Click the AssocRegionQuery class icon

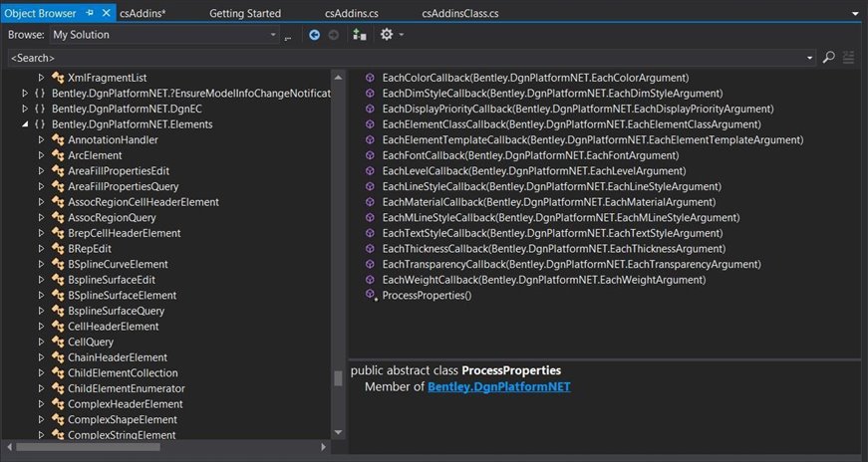click(x=58, y=217)
